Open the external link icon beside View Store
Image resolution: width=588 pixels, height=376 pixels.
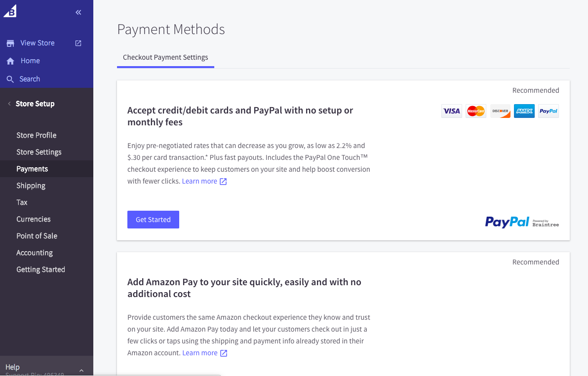tap(78, 43)
